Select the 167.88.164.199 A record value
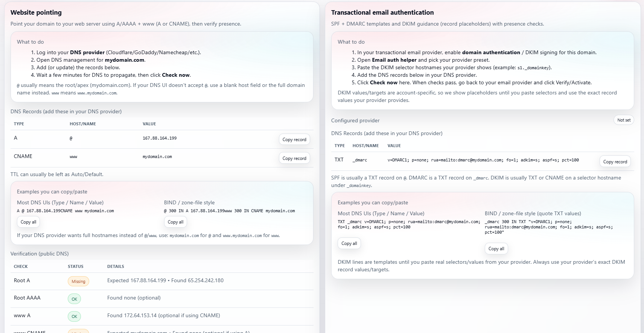 [x=160, y=138]
